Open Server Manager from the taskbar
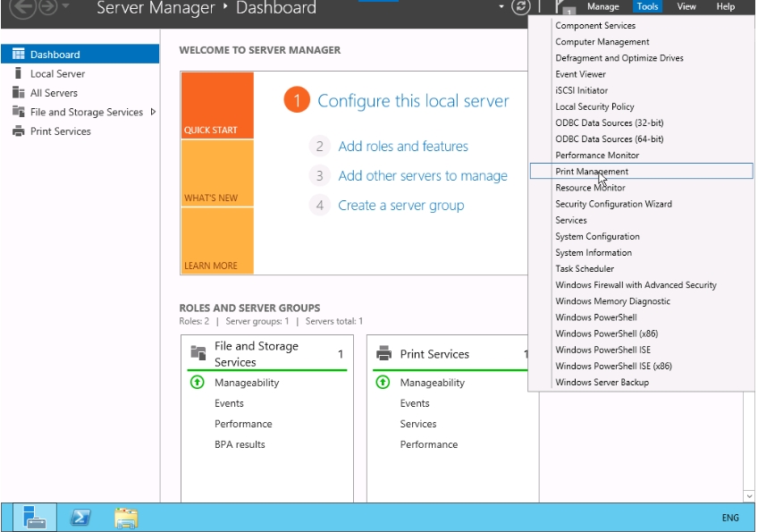The image size is (758, 532). [35, 517]
